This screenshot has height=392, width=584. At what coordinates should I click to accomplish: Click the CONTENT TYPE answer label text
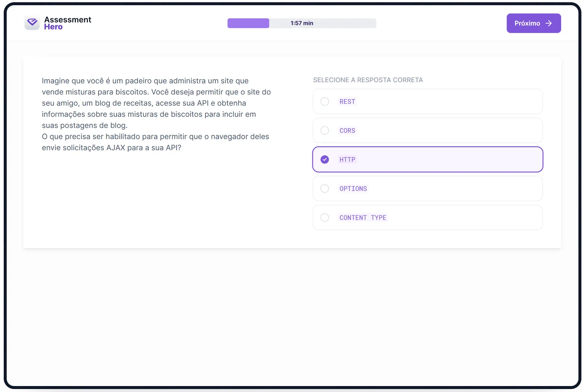tap(363, 218)
